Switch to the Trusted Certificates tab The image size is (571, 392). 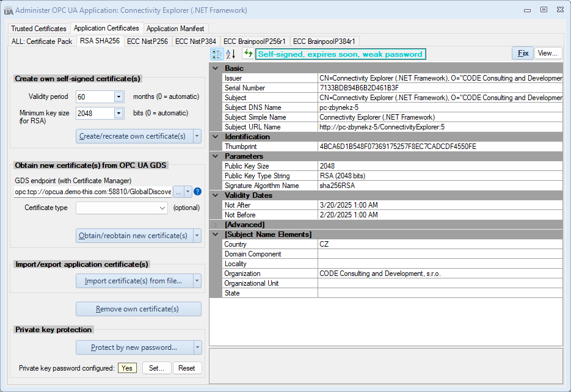[38, 28]
